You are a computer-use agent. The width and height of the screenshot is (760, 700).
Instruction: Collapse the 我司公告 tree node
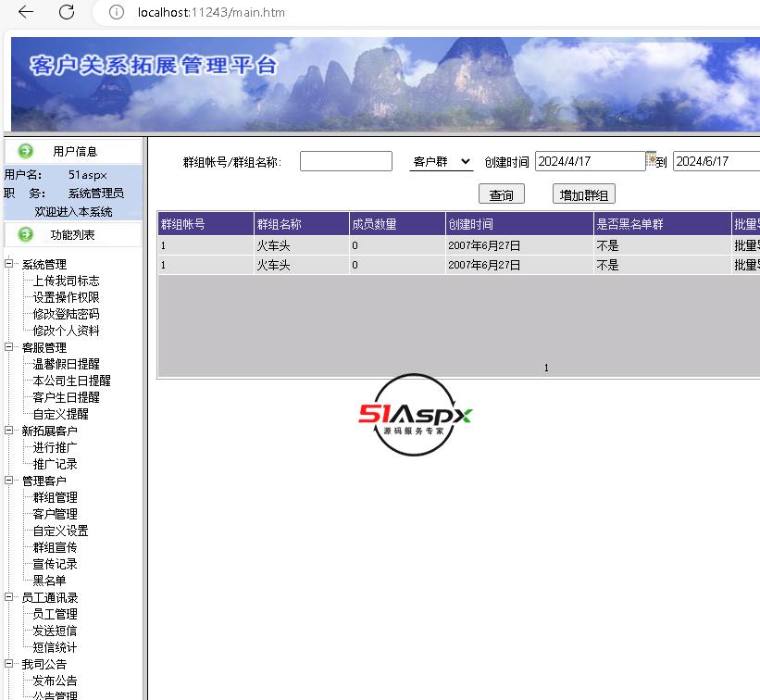coord(8,664)
